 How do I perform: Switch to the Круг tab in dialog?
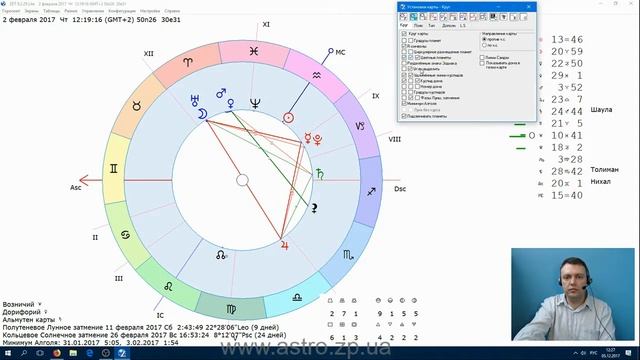tap(404, 25)
